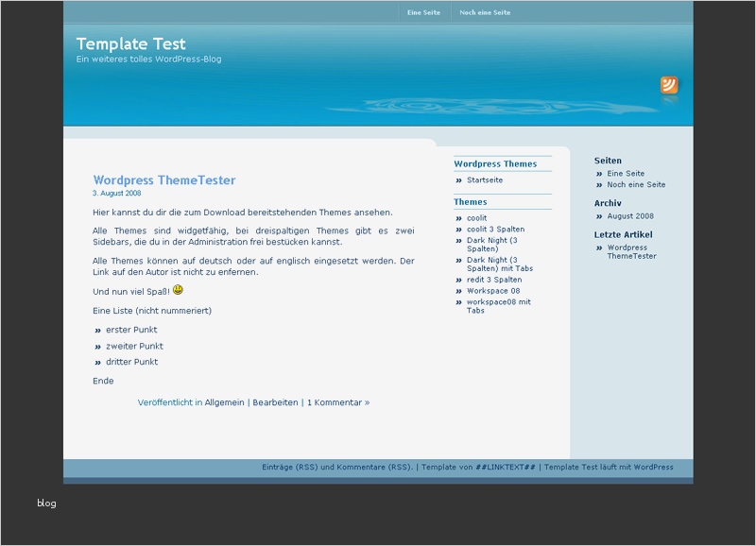Open the 'Wordpress ThemeTester' post title
756x546 pixels.
(164, 179)
